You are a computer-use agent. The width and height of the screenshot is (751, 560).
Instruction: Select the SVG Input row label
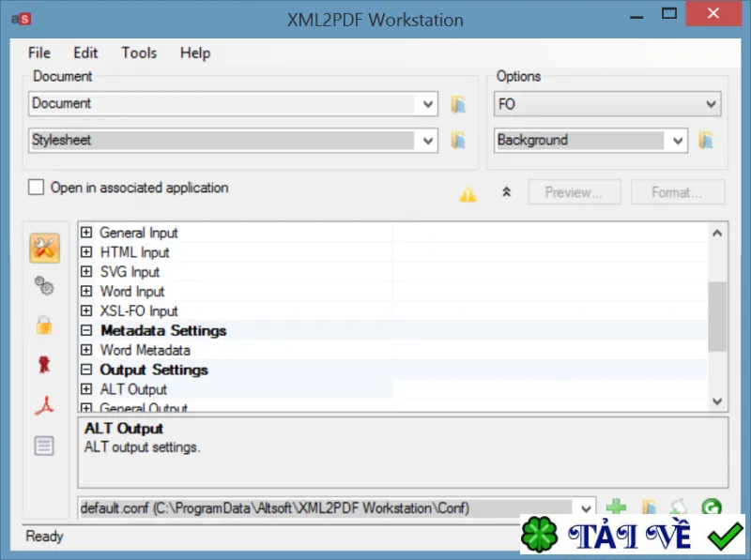click(130, 272)
